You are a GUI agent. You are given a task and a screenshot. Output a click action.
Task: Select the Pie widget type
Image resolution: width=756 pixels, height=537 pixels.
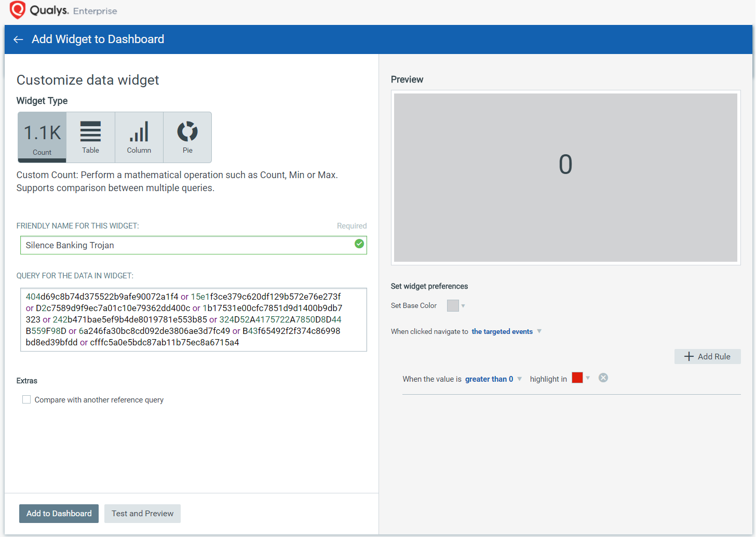187,137
